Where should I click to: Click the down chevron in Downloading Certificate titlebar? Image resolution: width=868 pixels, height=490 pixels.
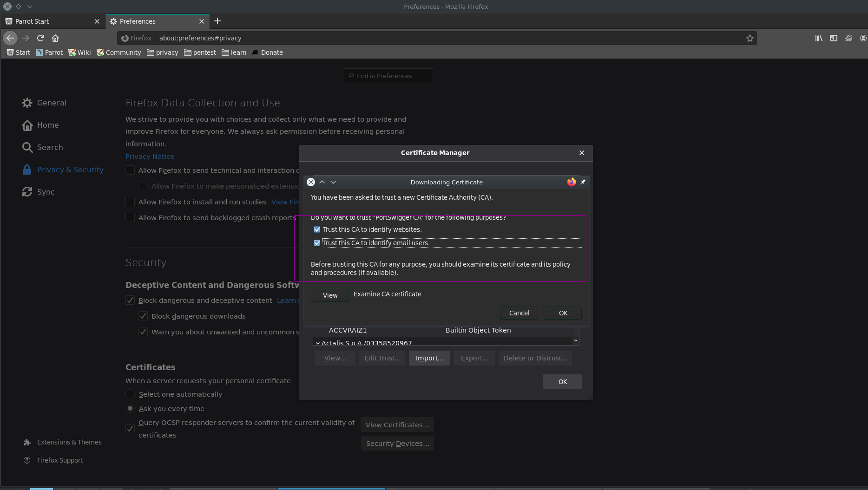click(x=333, y=182)
